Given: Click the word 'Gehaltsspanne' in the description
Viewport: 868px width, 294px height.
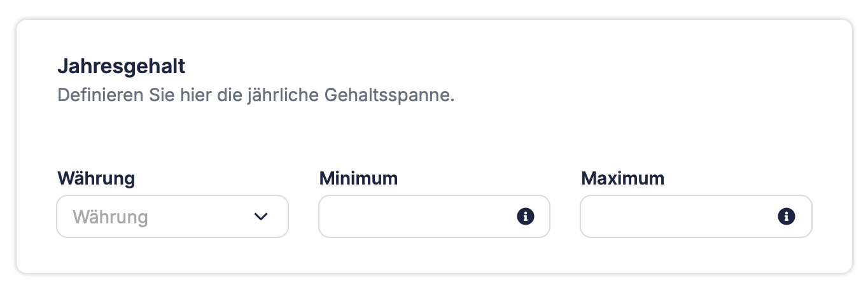Looking at the screenshot, I should [389, 96].
